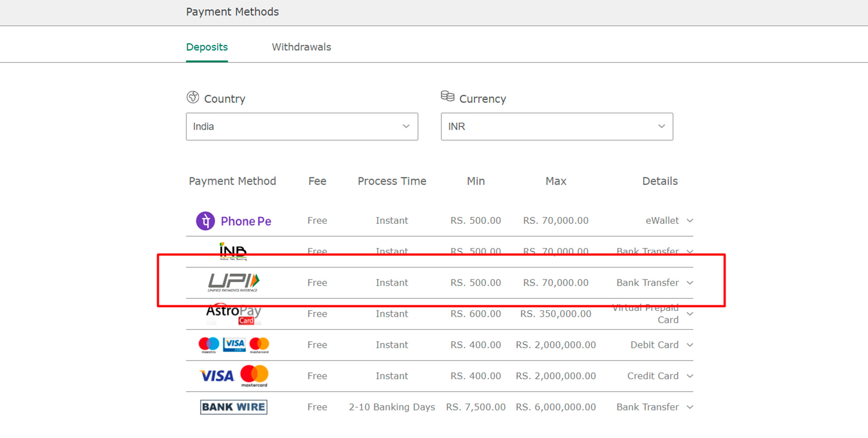Switch to the Withdrawals tab
This screenshot has width=868, height=438.
tap(301, 47)
